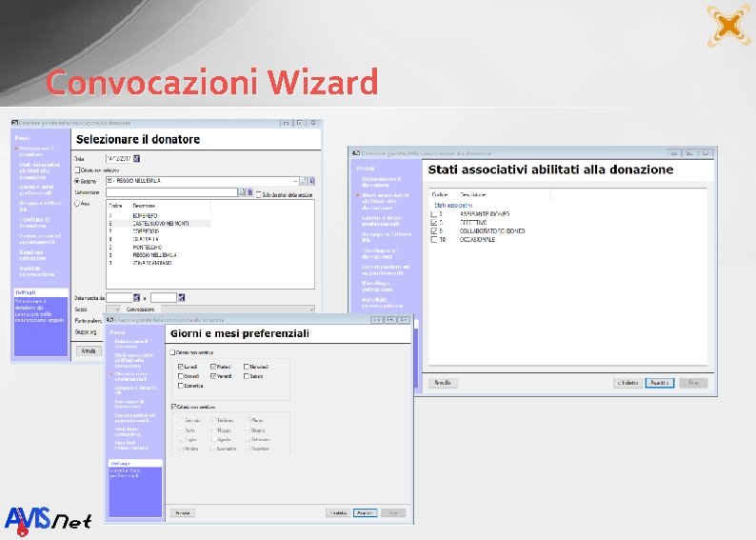Open calendar for Data nascita da field

point(137,298)
